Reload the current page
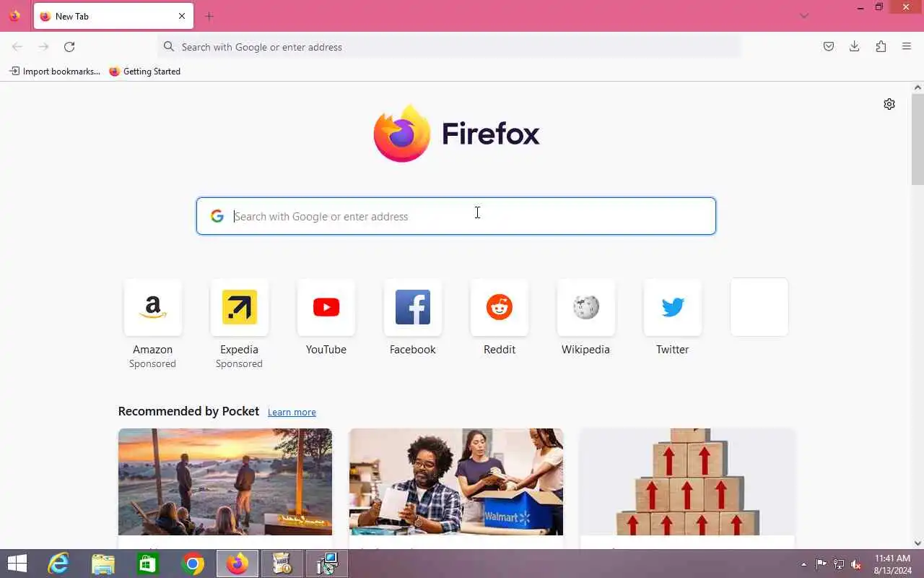Viewport: 924px width, 578px height. pos(69,47)
